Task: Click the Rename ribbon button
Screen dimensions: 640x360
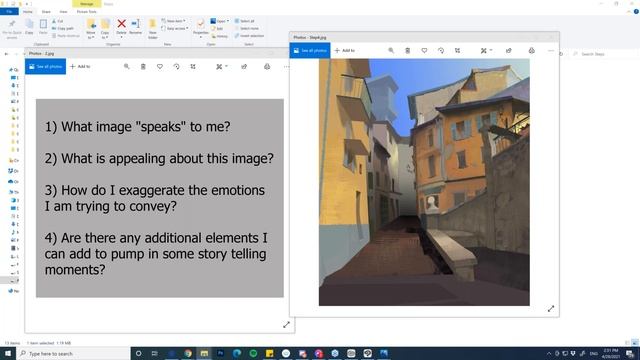Action: [x=136, y=27]
